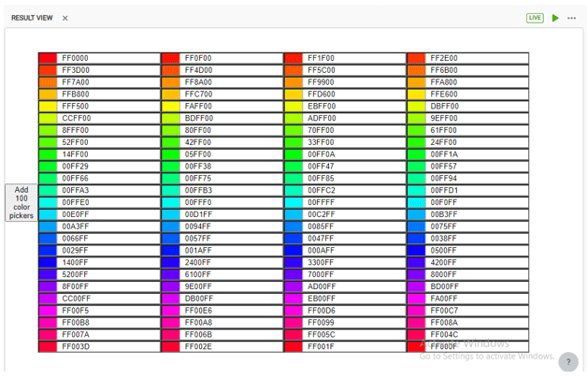588x380 pixels.
Task: Open the FFF500 yellow color swatch
Action: [x=48, y=107]
